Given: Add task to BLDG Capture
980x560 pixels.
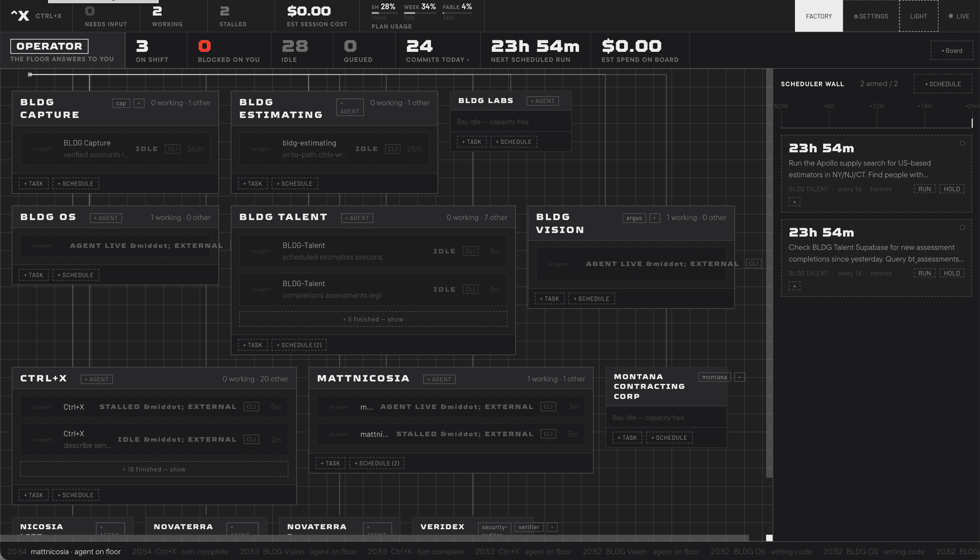Looking at the screenshot, I should coord(33,183).
